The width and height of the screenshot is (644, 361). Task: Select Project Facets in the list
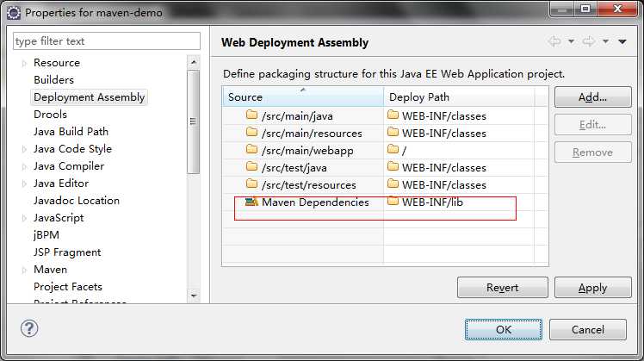pyautogui.click(x=68, y=287)
